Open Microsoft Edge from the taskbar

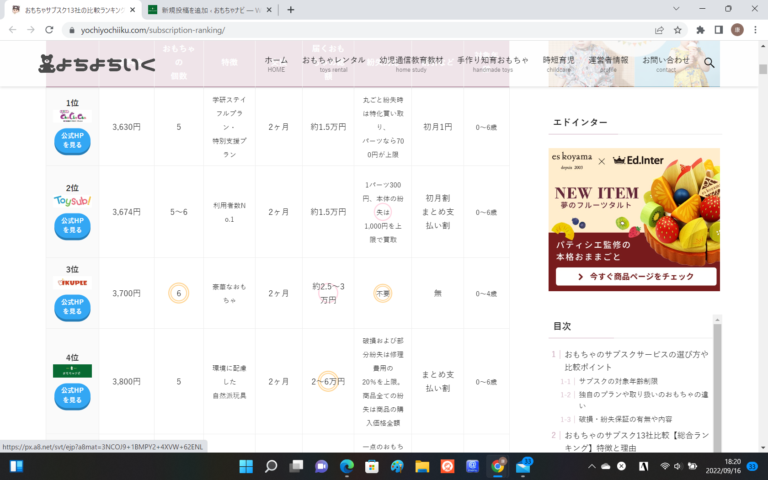coord(346,466)
